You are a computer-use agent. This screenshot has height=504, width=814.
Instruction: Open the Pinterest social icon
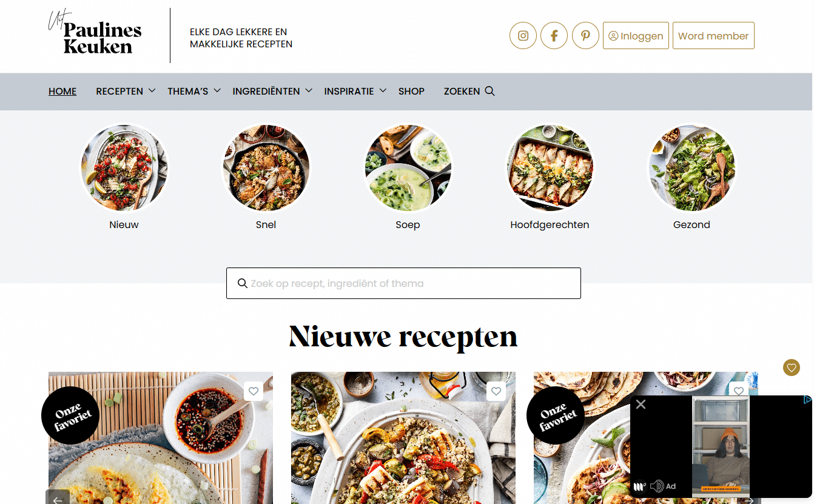pyautogui.click(x=585, y=36)
